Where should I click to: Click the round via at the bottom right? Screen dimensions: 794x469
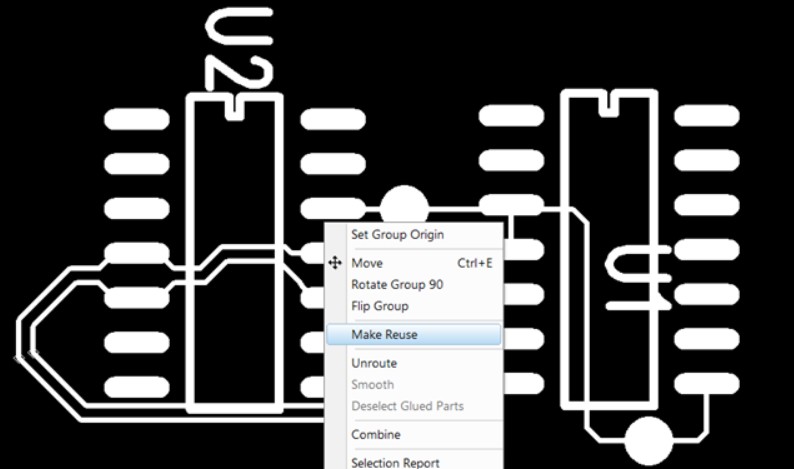point(648,441)
